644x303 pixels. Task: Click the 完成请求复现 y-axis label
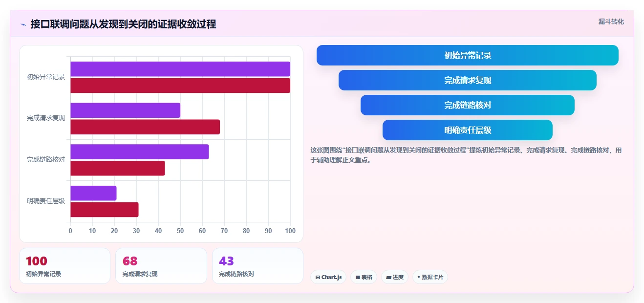46,118
